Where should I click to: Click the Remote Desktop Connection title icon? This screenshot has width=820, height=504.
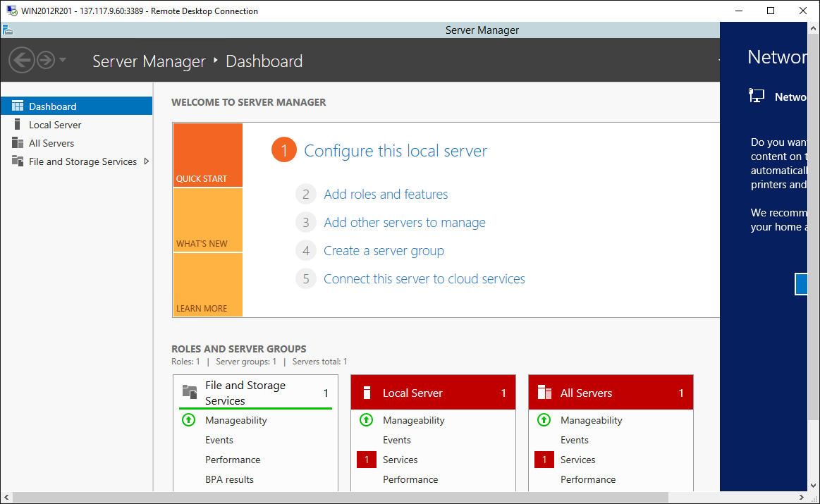[x=11, y=11]
